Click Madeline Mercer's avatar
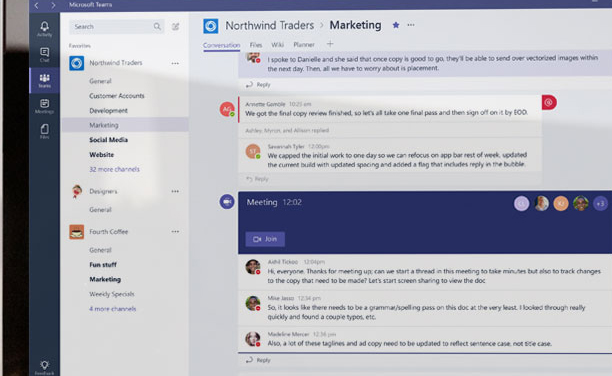 pyautogui.click(x=253, y=339)
